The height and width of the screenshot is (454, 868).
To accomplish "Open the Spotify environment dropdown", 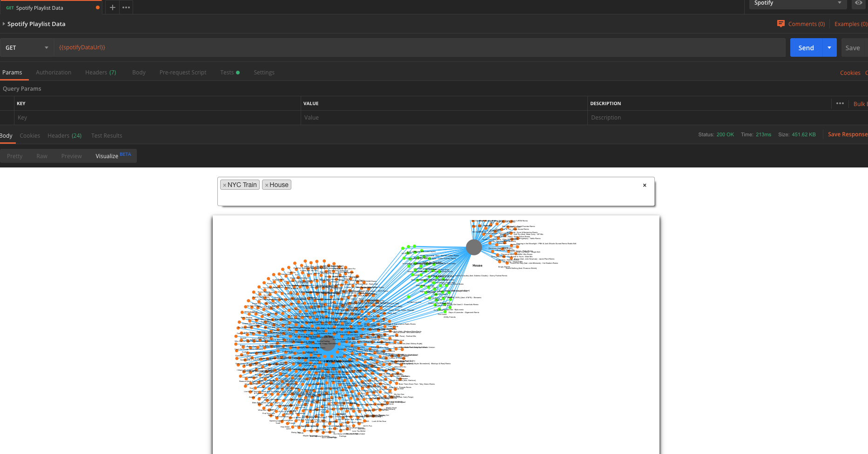I will [799, 3].
